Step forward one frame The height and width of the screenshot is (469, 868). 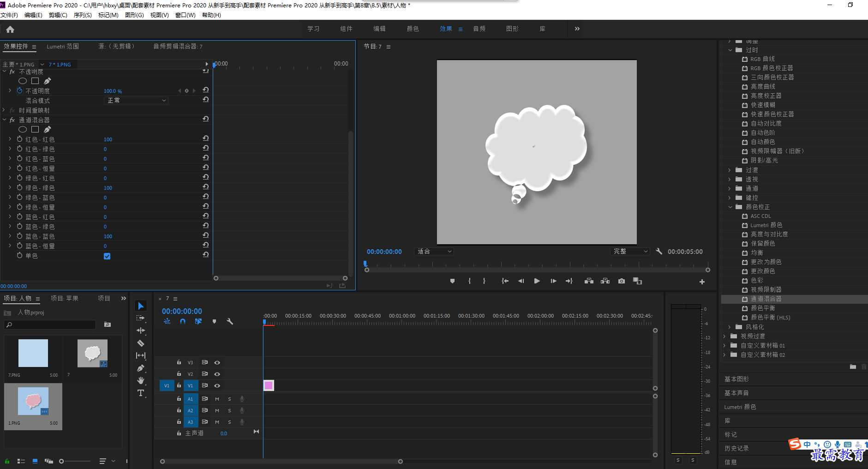pyautogui.click(x=553, y=281)
